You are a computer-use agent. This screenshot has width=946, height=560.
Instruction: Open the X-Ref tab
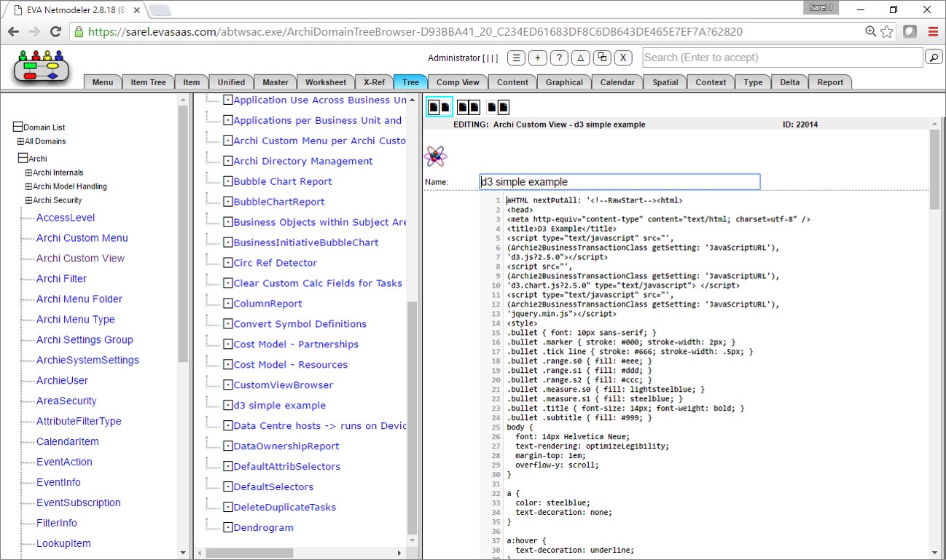[374, 82]
